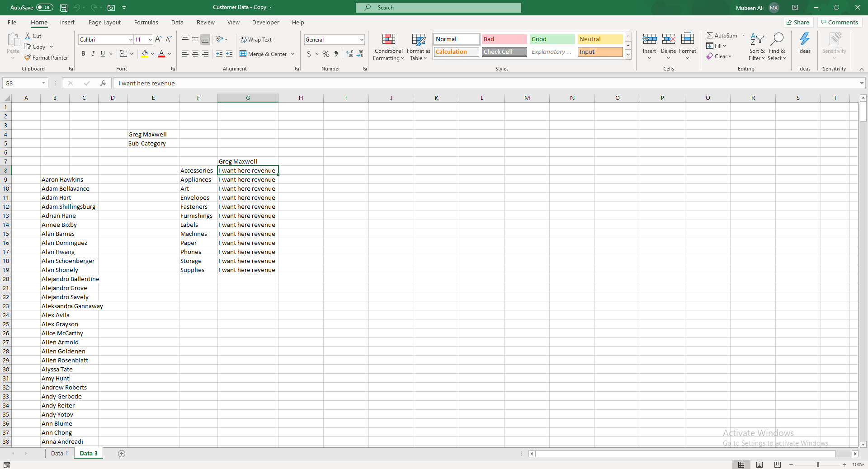This screenshot has width=868, height=469.
Task: Apply the Good cell style
Action: coord(552,39)
